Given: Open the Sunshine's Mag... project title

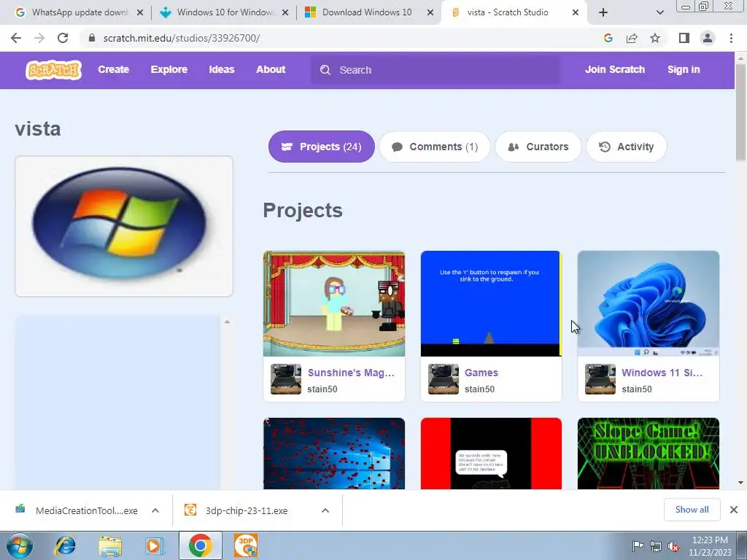Looking at the screenshot, I should 351,373.
